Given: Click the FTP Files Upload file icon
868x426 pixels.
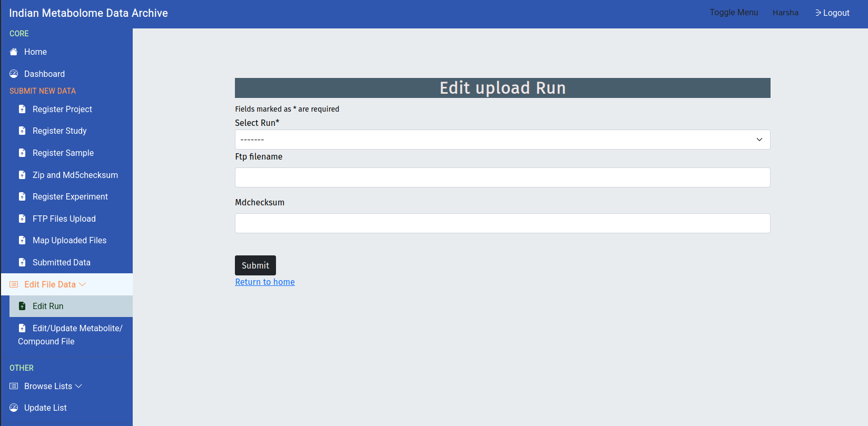Looking at the screenshot, I should coord(22,219).
